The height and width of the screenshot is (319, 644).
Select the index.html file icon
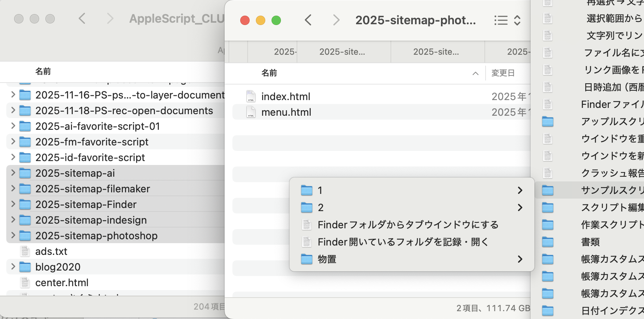(x=251, y=96)
